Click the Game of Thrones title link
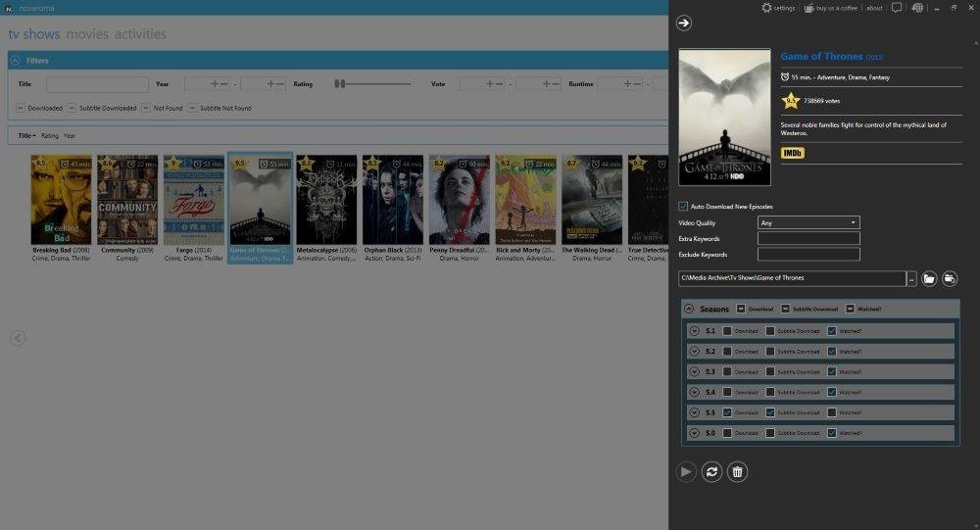Screen dimensions: 980x530 click(821, 56)
